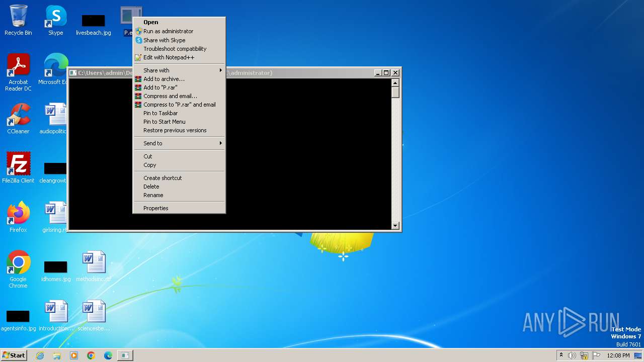Select sciencesbe document icon
The width and height of the screenshot is (644, 362).
click(94, 316)
